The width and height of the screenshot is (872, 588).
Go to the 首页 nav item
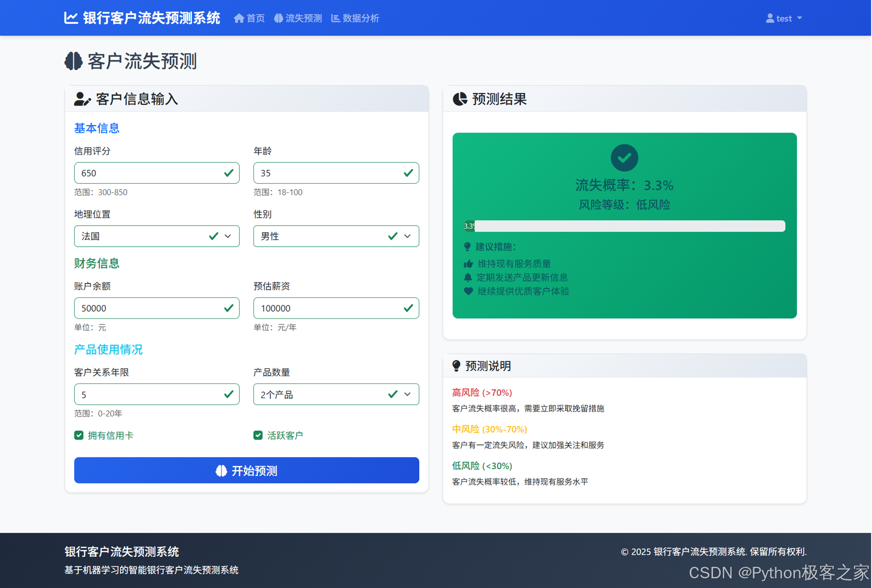coord(255,18)
